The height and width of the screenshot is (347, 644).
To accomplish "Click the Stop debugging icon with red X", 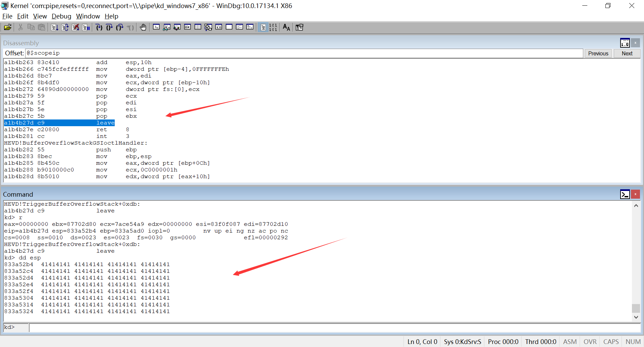I will tap(76, 27).
